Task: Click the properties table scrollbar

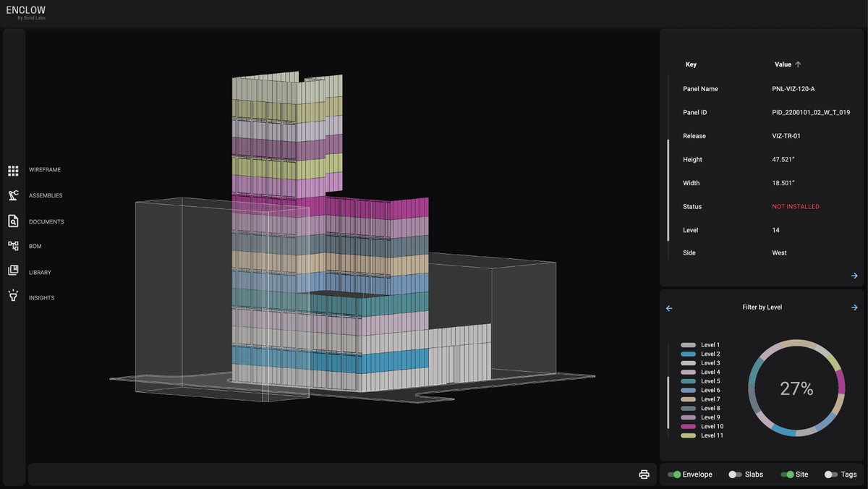Action: click(x=668, y=190)
